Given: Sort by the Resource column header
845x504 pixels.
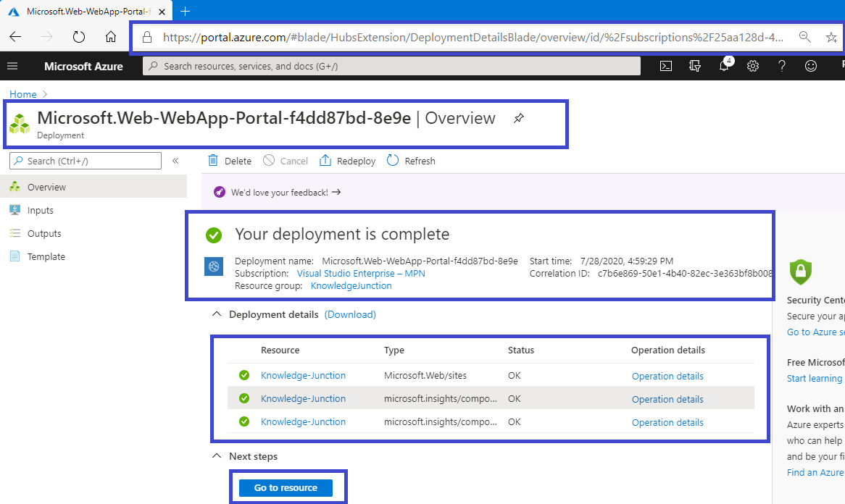Looking at the screenshot, I should (280, 350).
